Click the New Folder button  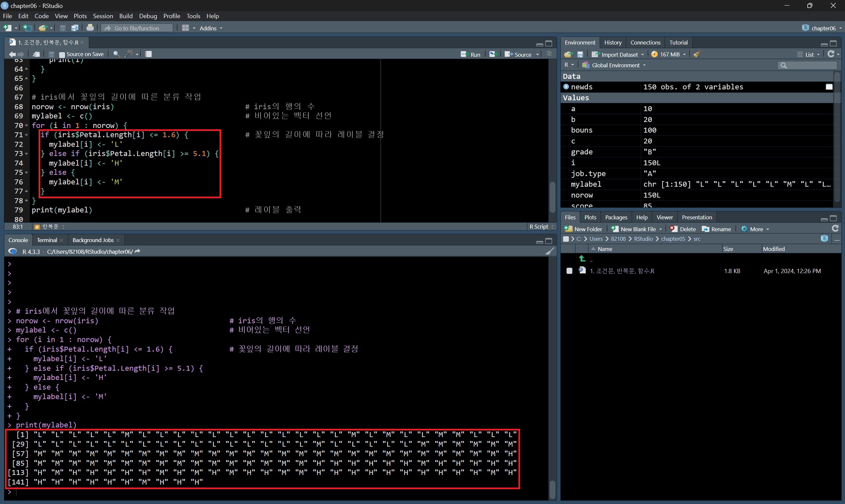(583, 229)
